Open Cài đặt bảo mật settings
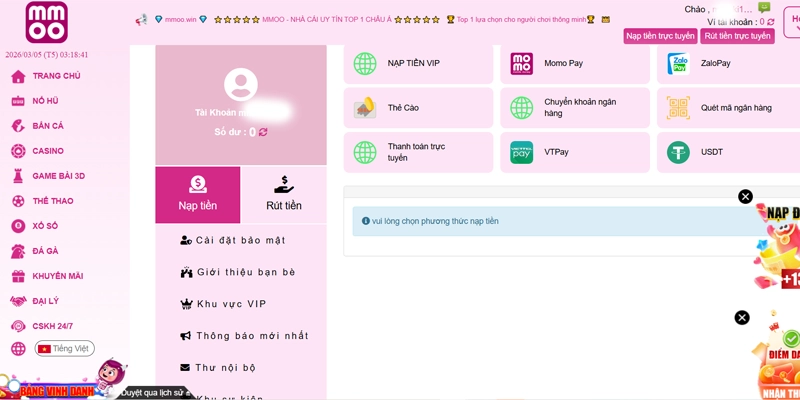Screen dimensions: 800x400 pos(240,240)
